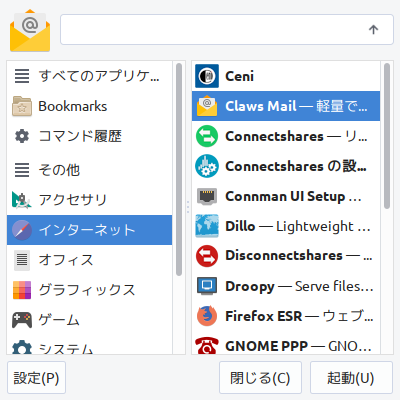Click the Dillo world map icon

[x=207, y=226]
